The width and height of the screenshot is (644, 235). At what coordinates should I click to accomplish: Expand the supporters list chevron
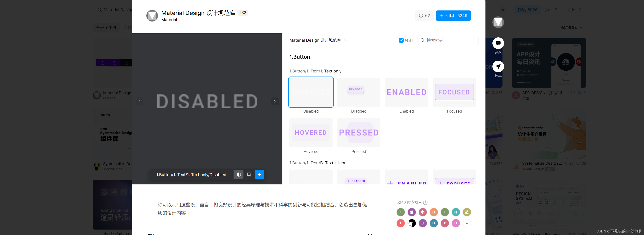(x=466, y=223)
